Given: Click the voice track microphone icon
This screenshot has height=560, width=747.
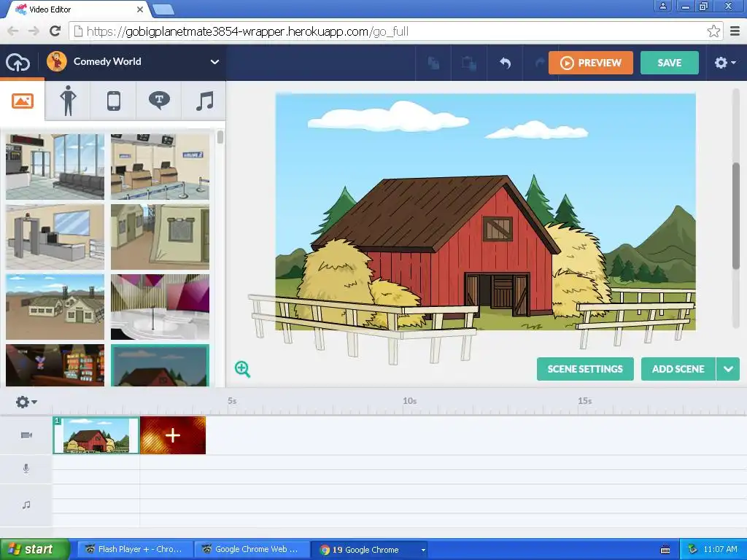Looking at the screenshot, I should [26, 469].
